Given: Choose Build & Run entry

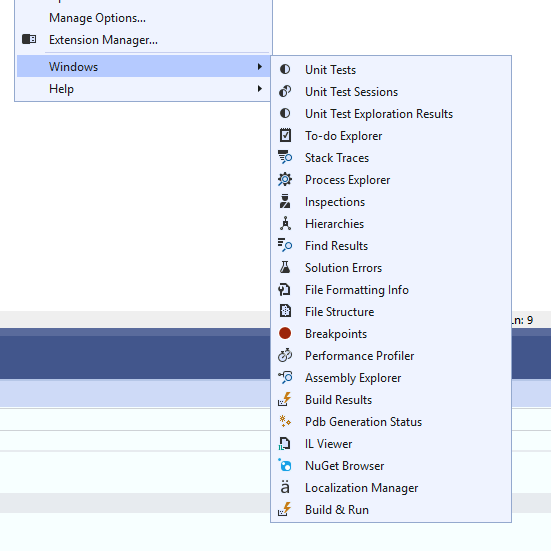Looking at the screenshot, I should pyautogui.click(x=391, y=509).
